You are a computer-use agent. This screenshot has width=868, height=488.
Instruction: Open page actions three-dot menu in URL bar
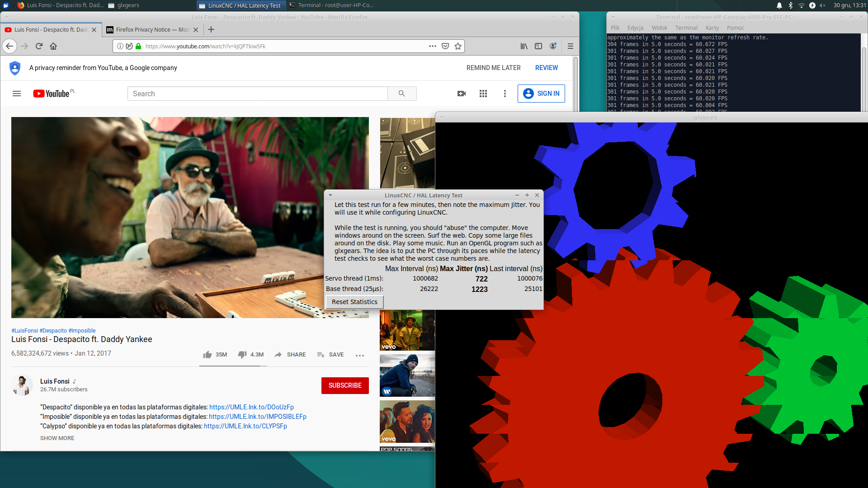[433, 46]
